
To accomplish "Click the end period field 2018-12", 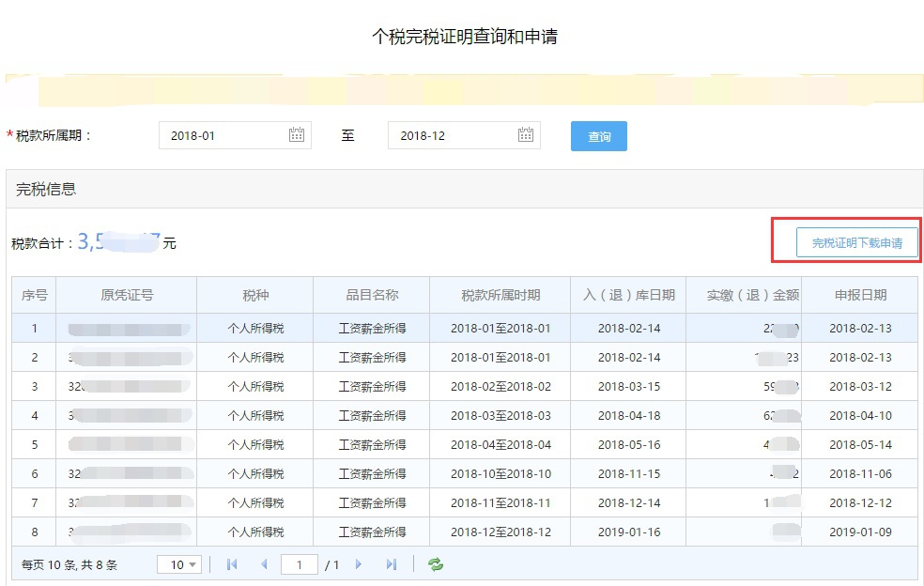I will pos(464,135).
